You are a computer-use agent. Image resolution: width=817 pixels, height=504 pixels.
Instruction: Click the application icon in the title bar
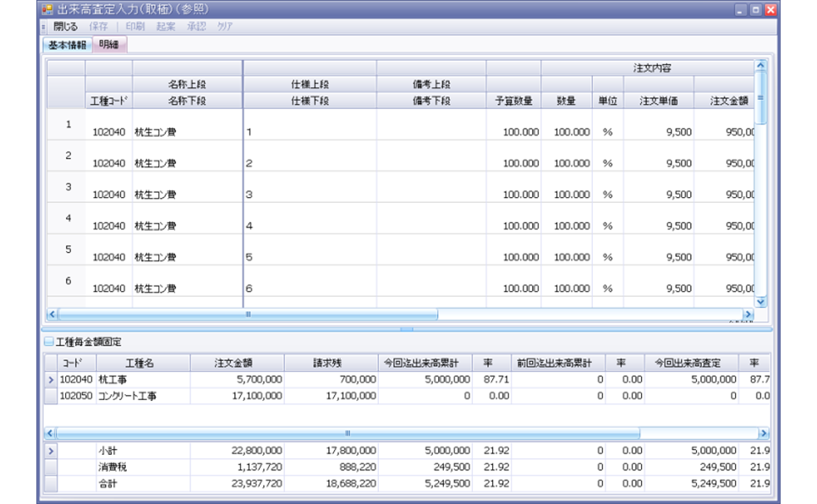(x=47, y=10)
